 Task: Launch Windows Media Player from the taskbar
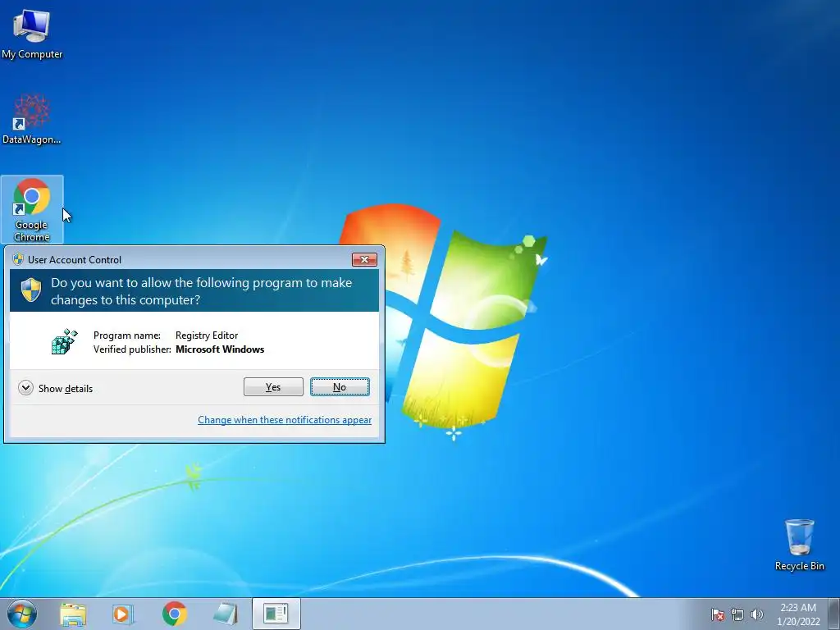point(123,614)
